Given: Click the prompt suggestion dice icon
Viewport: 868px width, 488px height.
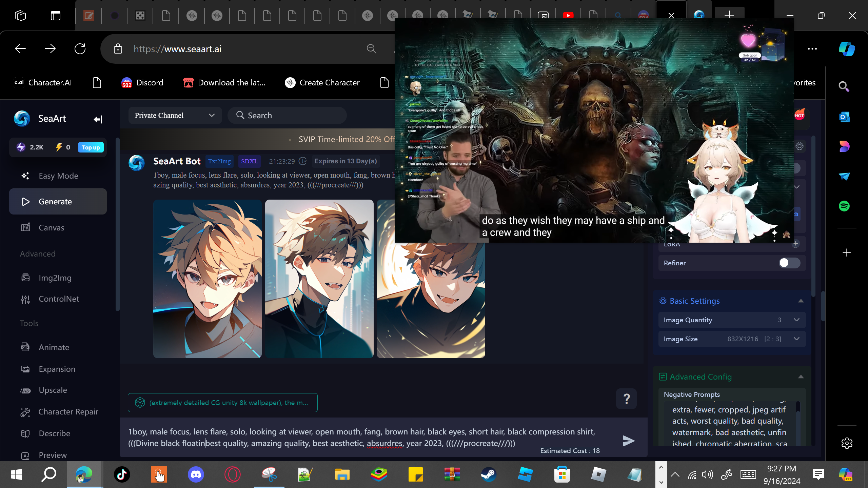Looking at the screenshot, I should (140, 403).
